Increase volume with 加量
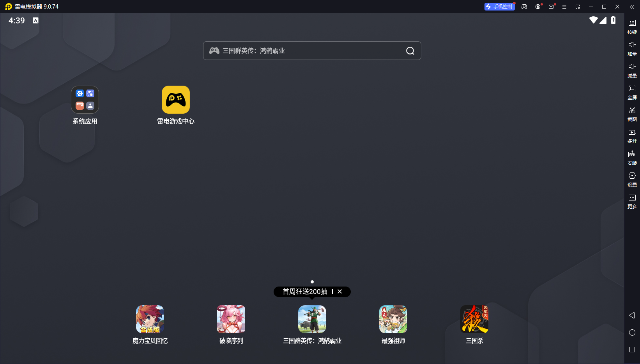 pyautogui.click(x=632, y=49)
